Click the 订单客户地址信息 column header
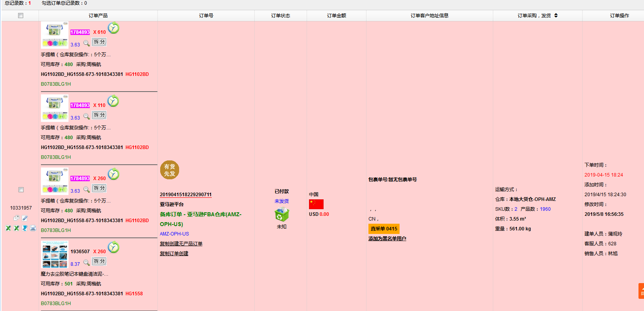Image resolution: width=644 pixels, height=311 pixels. pyautogui.click(x=429, y=16)
